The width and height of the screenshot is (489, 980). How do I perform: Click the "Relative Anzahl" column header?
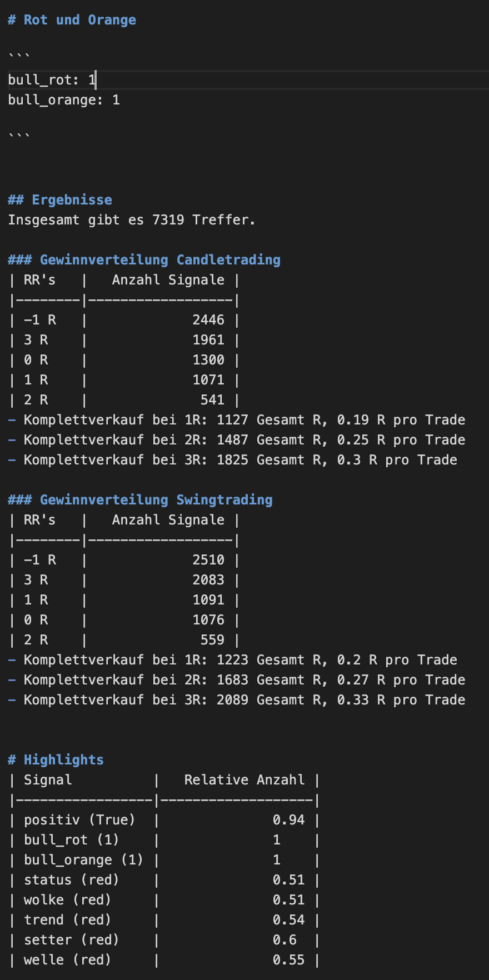tap(244, 780)
